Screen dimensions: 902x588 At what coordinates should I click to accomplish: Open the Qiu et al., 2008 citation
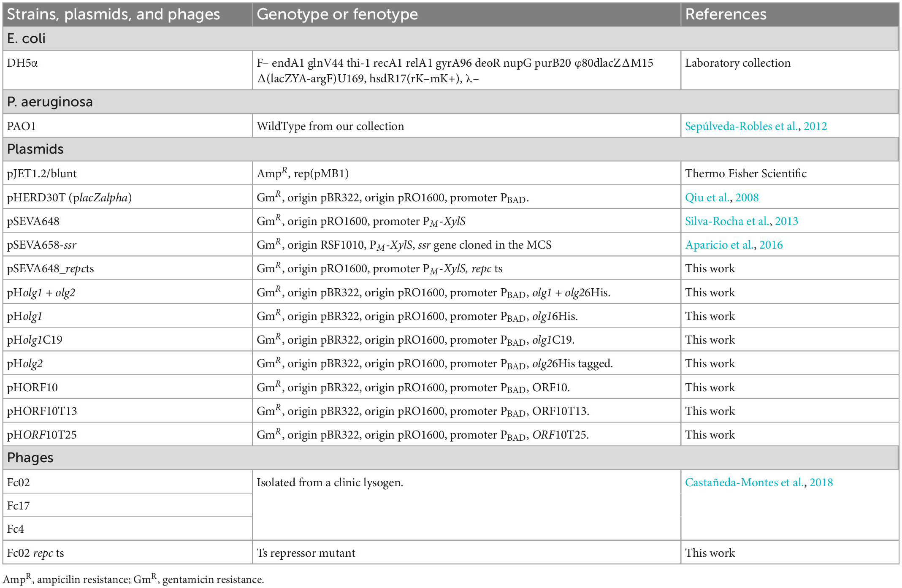point(721,198)
